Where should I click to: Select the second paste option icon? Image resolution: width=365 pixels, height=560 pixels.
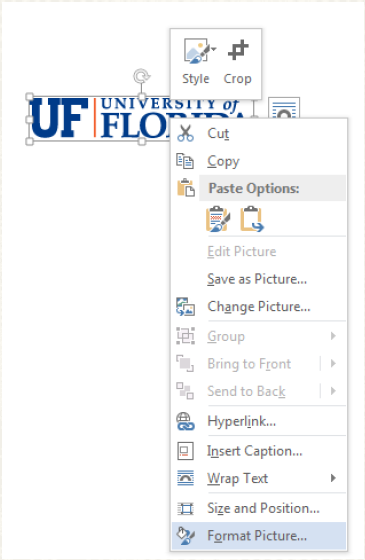[x=252, y=219]
